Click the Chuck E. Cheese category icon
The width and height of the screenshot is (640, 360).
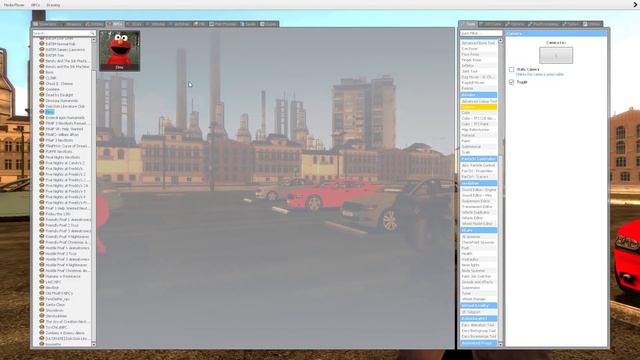tap(42, 83)
